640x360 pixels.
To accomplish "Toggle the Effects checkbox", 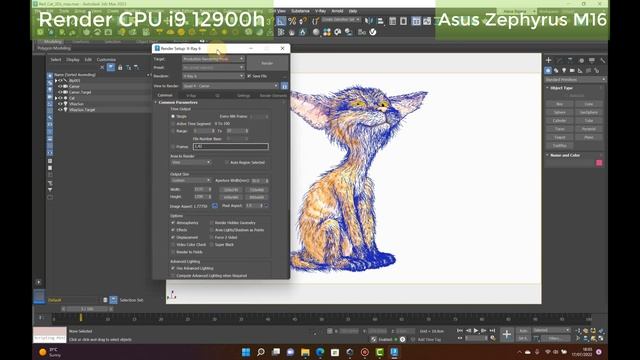I will (x=173, y=230).
